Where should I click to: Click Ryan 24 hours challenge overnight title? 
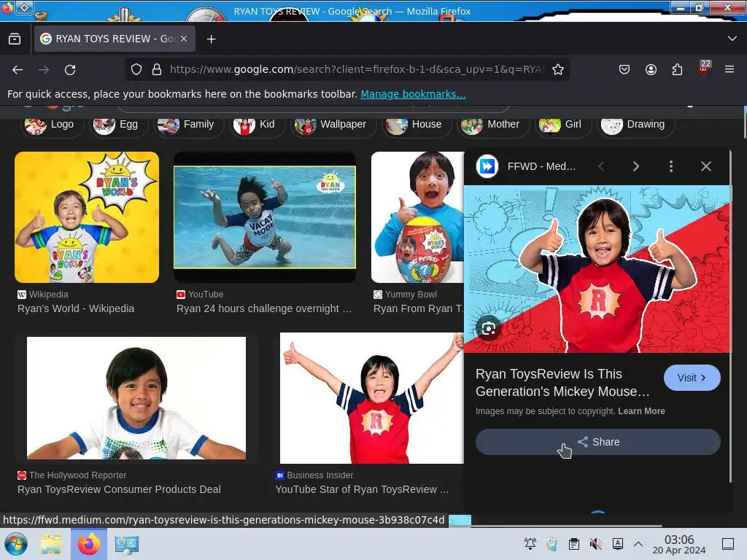(x=264, y=308)
